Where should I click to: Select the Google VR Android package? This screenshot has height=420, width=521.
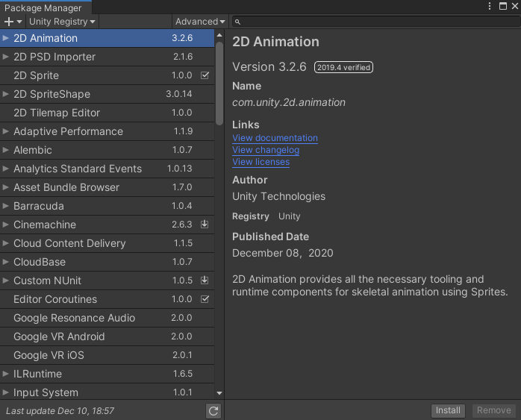(107, 336)
